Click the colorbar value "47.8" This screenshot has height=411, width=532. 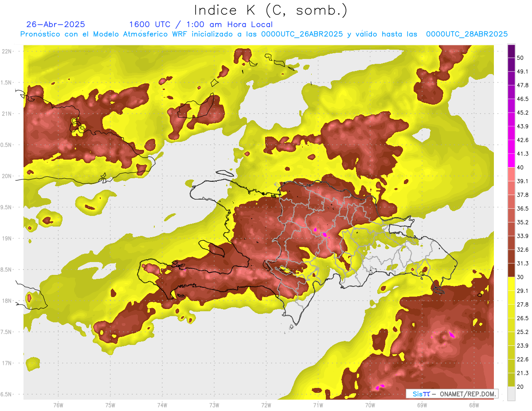pos(523,85)
